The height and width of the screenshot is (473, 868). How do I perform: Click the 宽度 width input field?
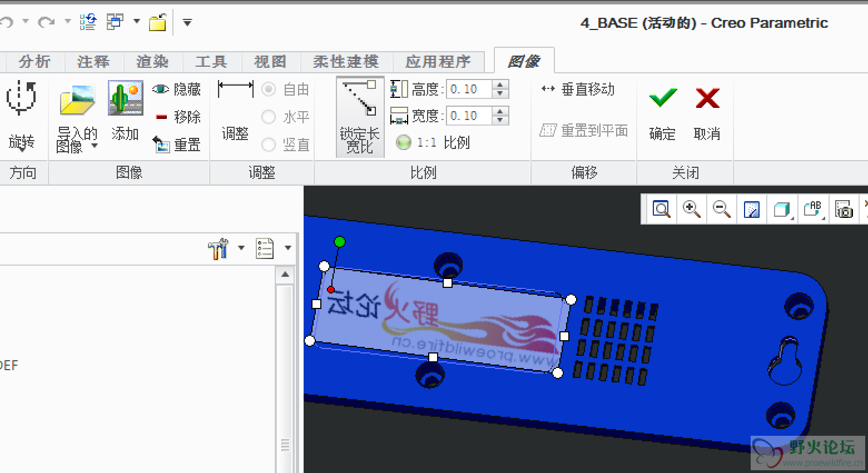tap(469, 116)
